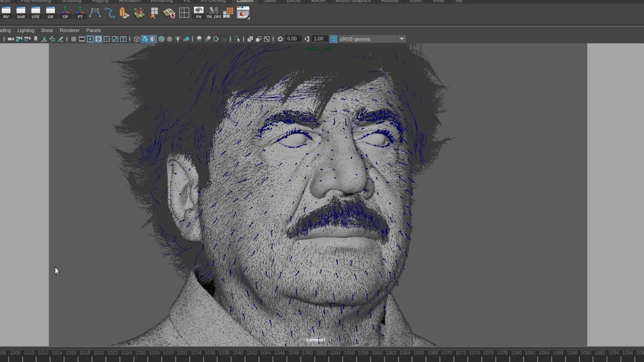The image size is (644, 362).
Task: Toggle the viewport grid display
Action: [73, 39]
